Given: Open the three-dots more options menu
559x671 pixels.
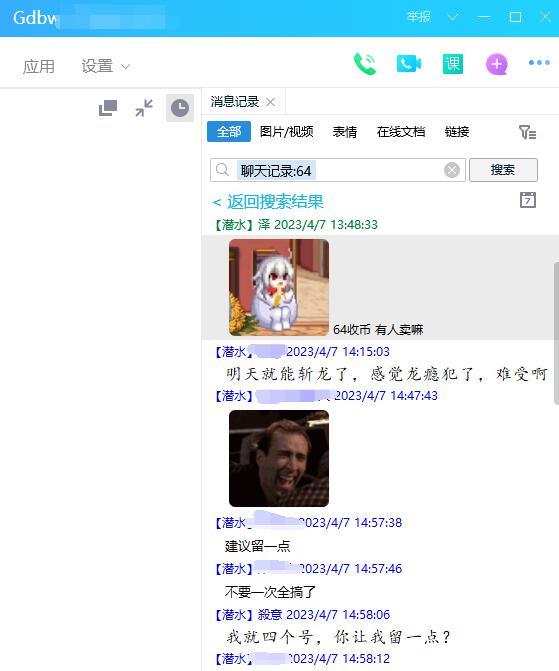Looking at the screenshot, I should [x=539, y=62].
